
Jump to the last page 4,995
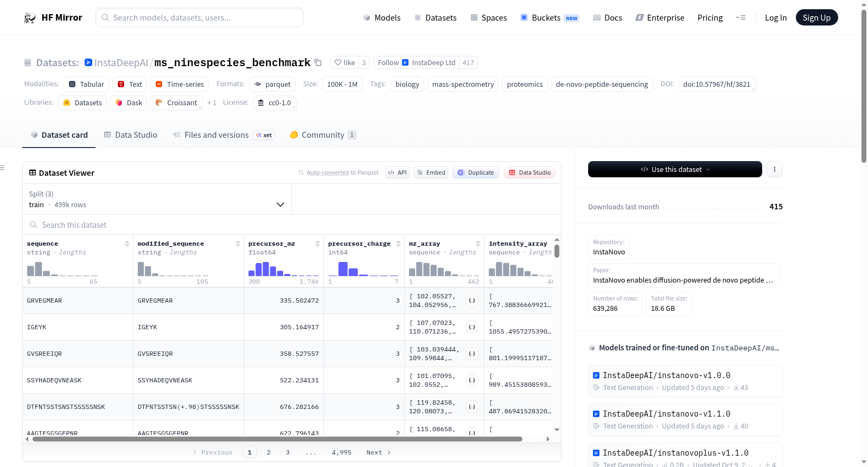click(342, 452)
